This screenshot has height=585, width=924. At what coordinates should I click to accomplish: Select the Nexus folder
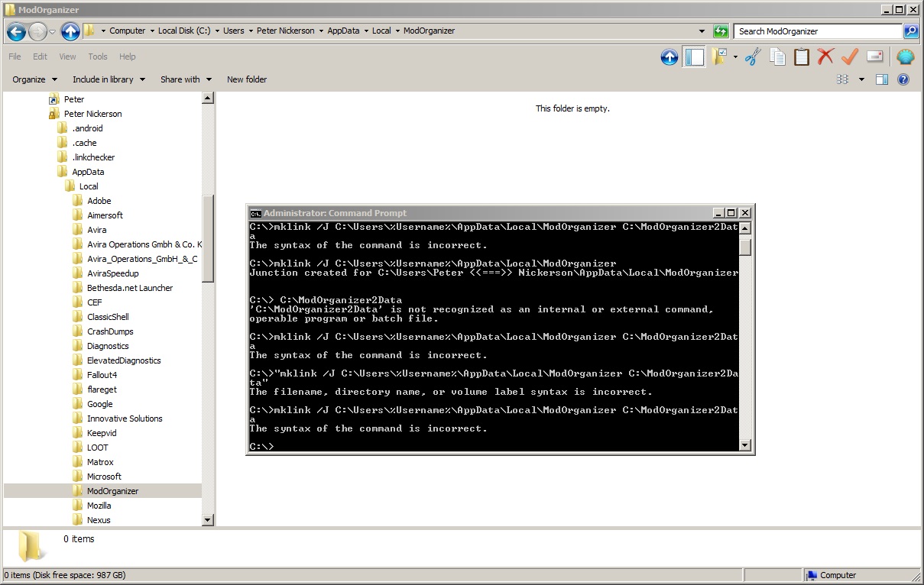[99, 520]
